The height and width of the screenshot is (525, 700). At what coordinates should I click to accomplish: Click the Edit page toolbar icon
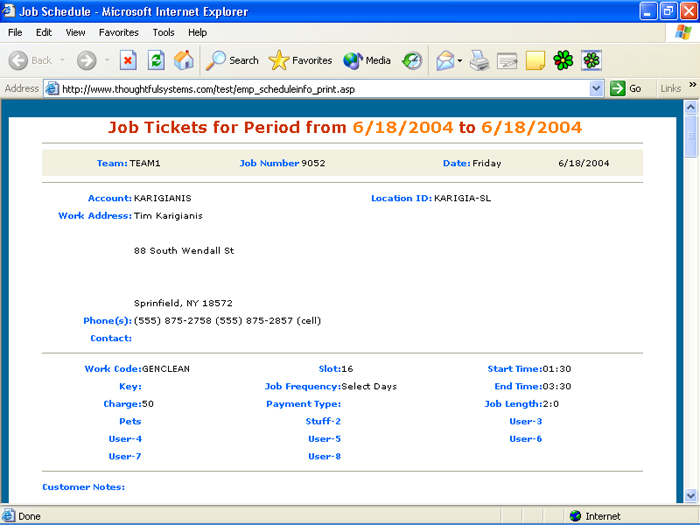point(507,60)
